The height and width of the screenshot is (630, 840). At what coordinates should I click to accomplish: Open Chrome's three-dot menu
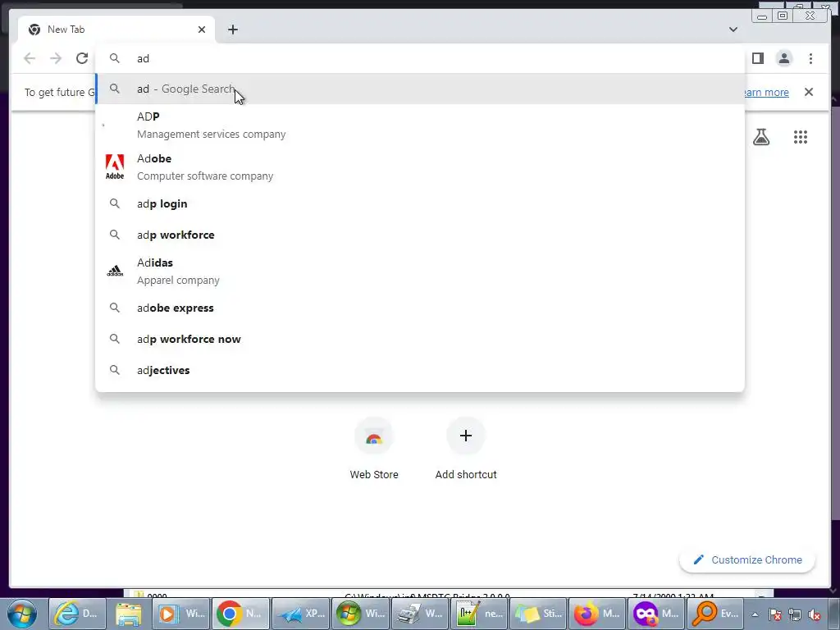pos(810,58)
